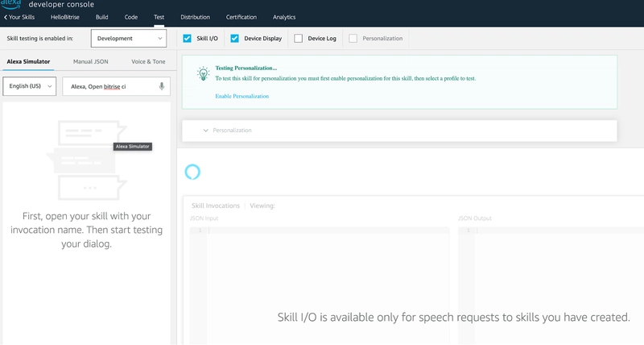Open the Certification tab
Image resolution: width=644 pixels, height=345 pixels.
tap(241, 17)
